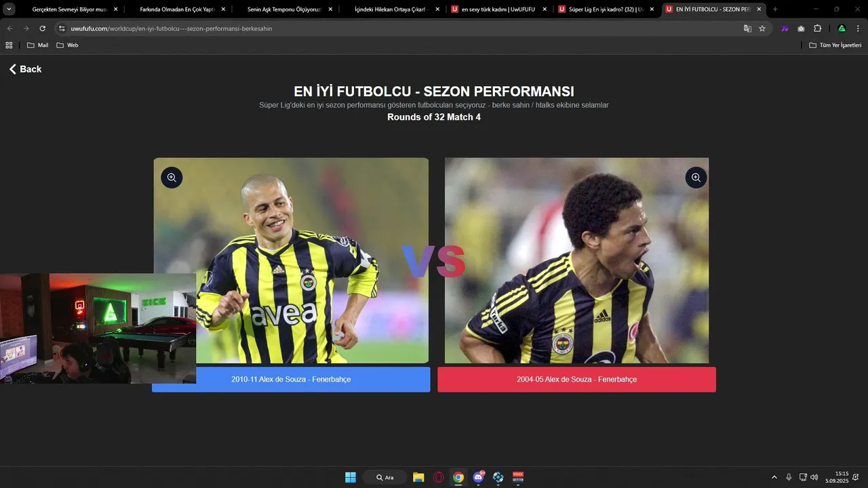The width and height of the screenshot is (868, 488).
Task: Click the 'EN İYİ FUTBOLCU - SEZON PERFORMANSI' title
Action: [434, 91]
